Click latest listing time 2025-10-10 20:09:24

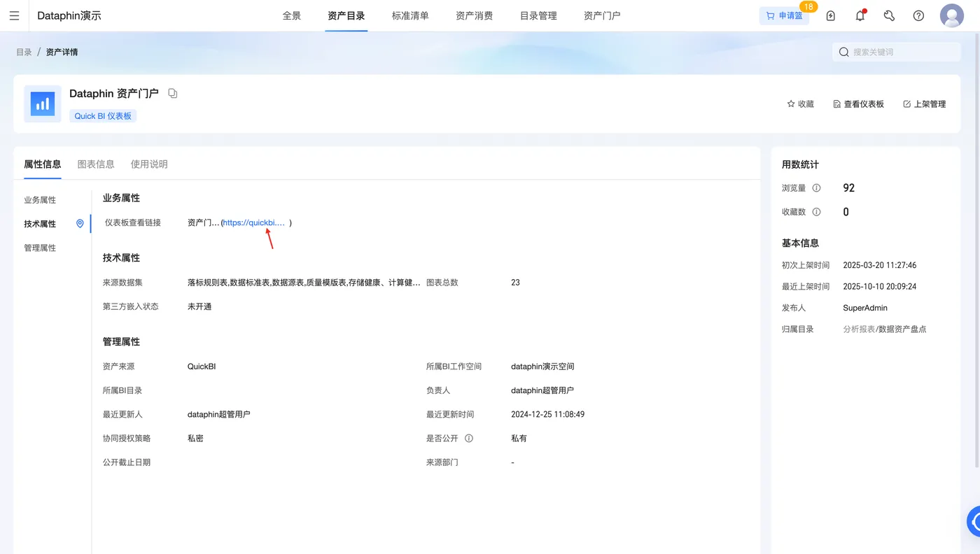point(880,287)
